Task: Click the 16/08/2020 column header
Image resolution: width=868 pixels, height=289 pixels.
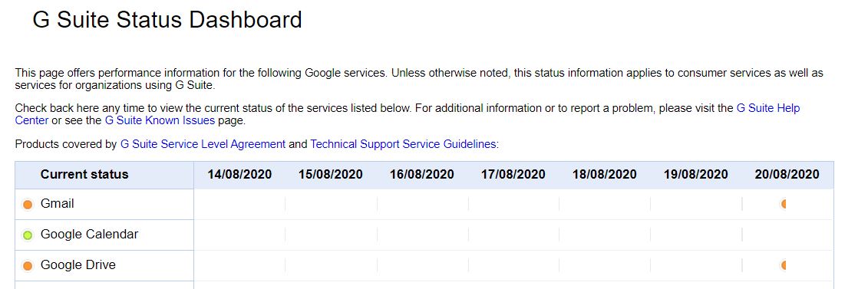Action: (422, 175)
